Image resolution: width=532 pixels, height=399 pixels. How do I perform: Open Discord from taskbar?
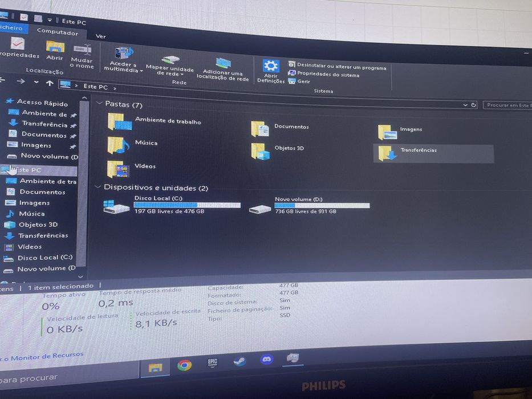(267, 359)
